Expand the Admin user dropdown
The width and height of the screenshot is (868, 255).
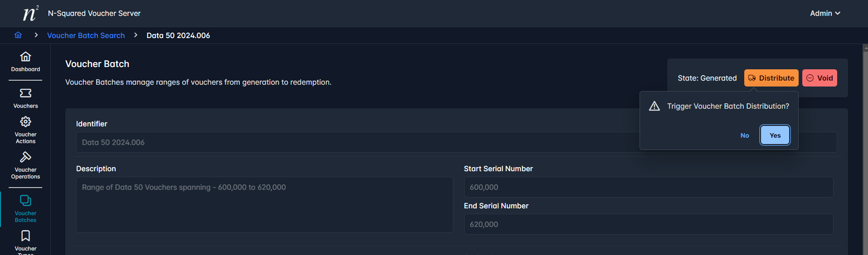tap(825, 13)
